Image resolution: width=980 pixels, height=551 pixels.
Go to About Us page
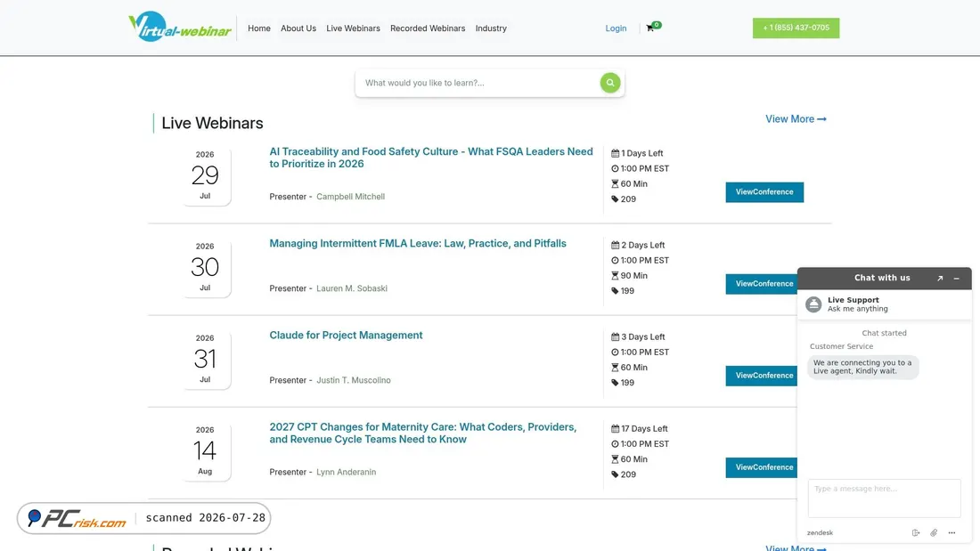pos(298,28)
